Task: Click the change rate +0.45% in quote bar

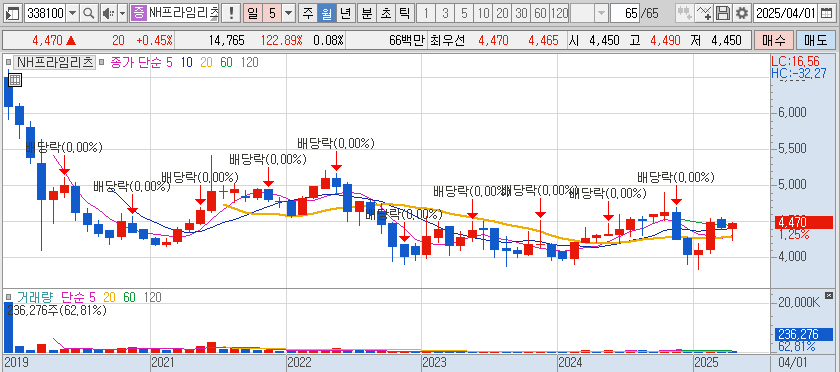Action: click(x=154, y=40)
